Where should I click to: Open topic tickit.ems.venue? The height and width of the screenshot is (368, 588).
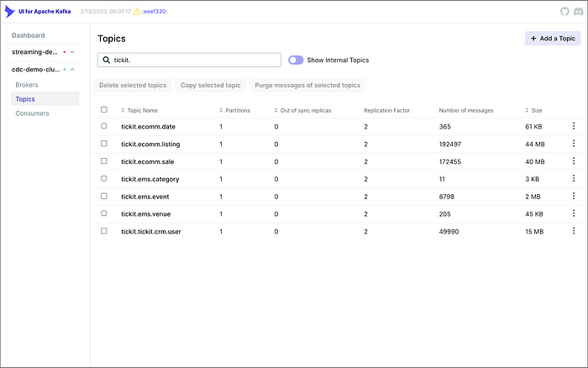[x=145, y=214]
